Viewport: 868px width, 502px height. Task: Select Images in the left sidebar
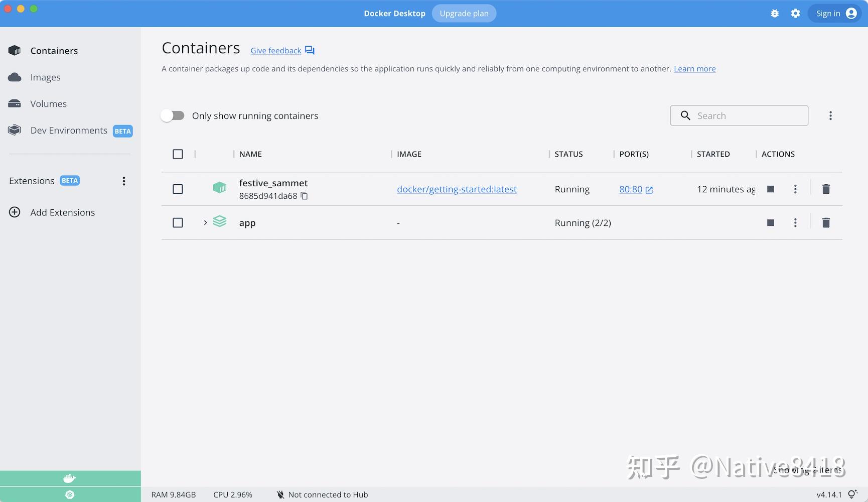(45, 77)
